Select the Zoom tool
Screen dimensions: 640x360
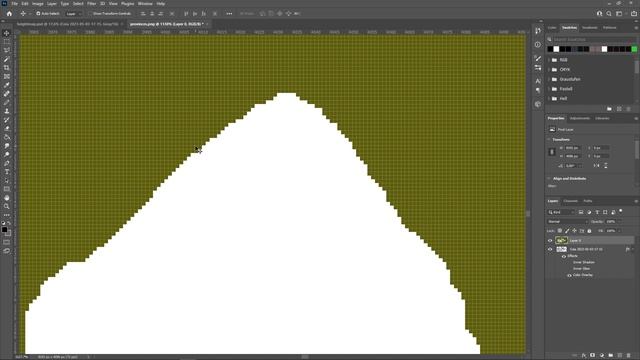(x=7, y=206)
